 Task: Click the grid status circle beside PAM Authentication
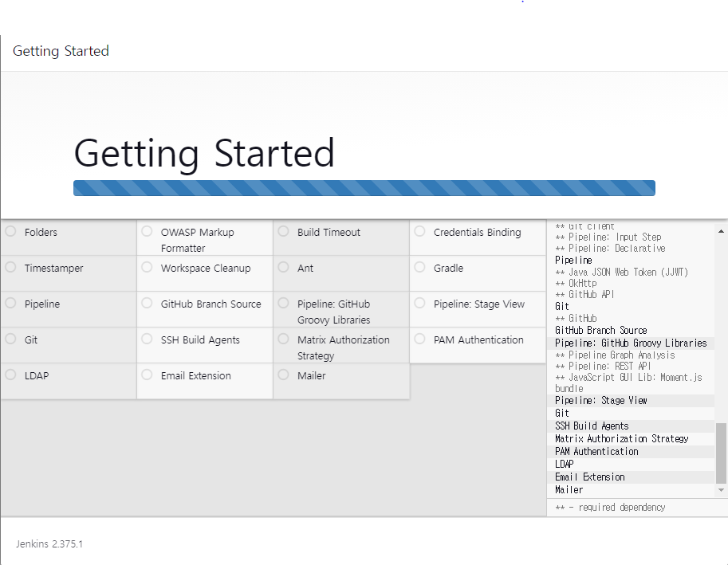coord(419,339)
